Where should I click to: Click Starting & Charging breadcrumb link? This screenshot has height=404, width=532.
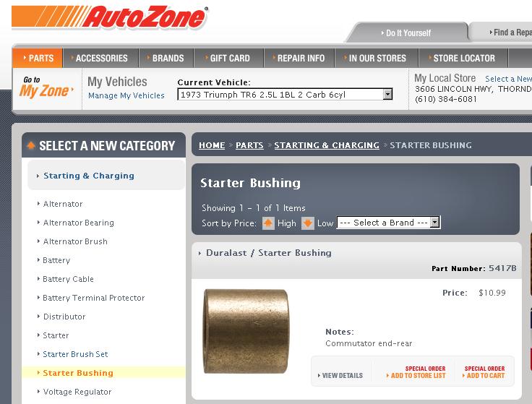327,145
